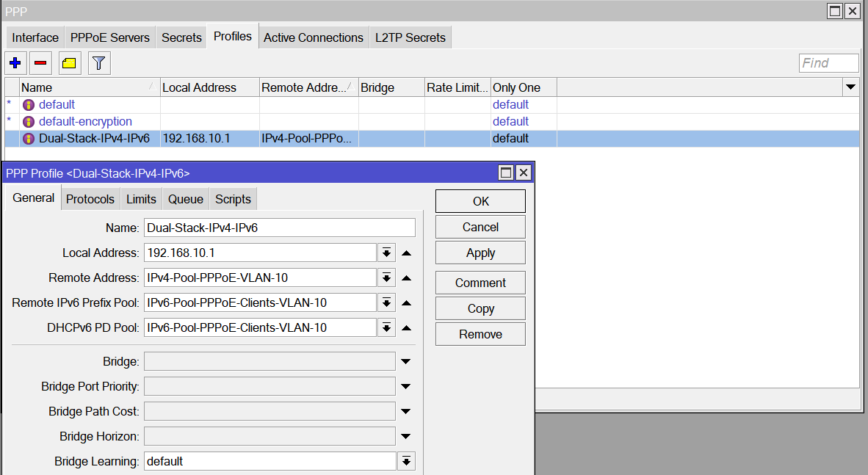Expand the Bridge field arrow
Viewport: 868px width, 475px height.
pyautogui.click(x=405, y=362)
